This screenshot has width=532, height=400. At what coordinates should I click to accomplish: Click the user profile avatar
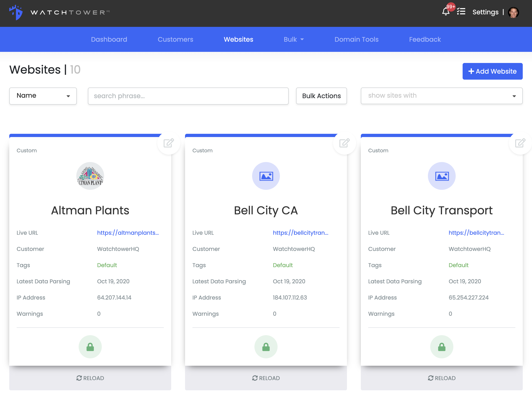tap(513, 12)
